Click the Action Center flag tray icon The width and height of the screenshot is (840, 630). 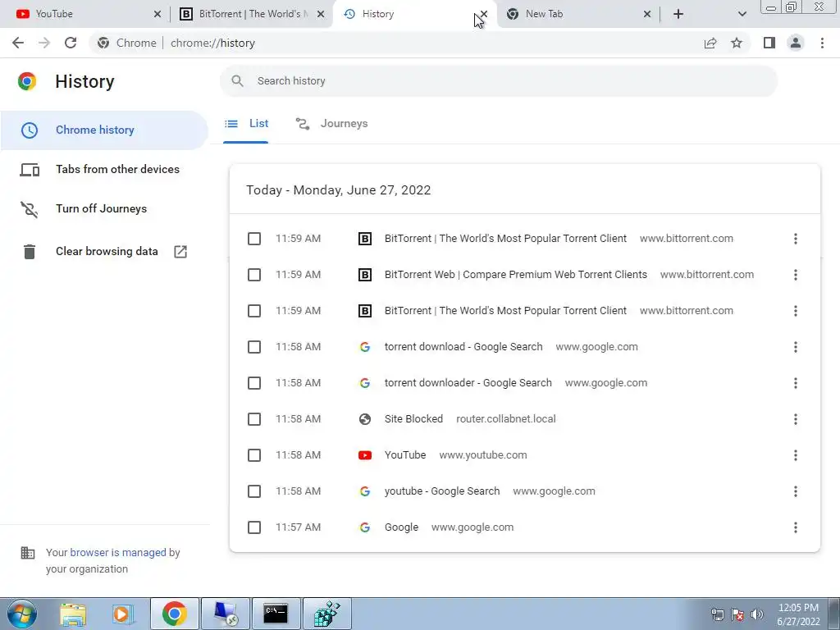737,614
